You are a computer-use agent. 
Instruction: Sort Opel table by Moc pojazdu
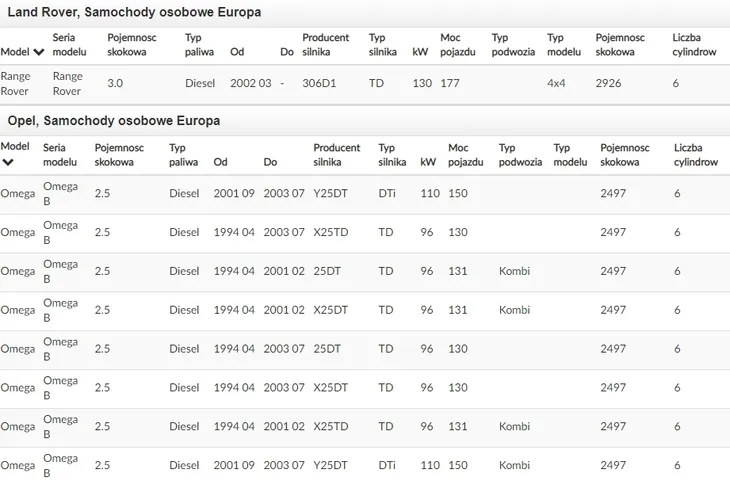(x=466, y=155)
